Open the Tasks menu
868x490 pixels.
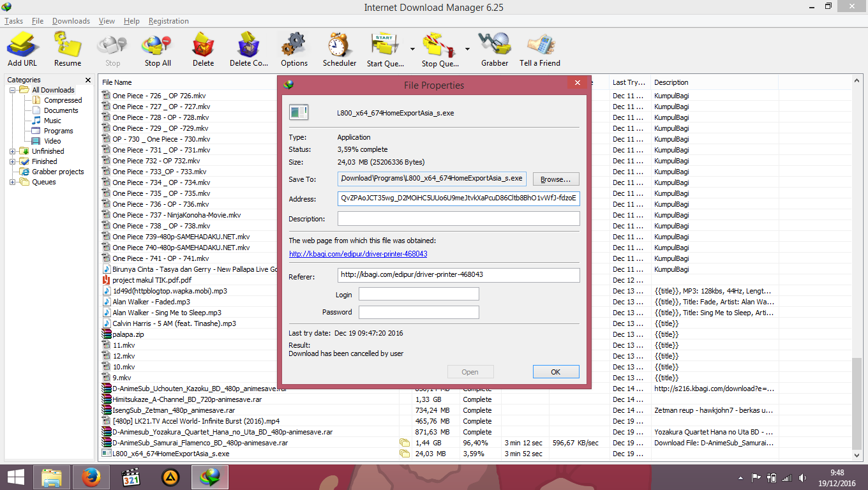[x=13, y=21]
